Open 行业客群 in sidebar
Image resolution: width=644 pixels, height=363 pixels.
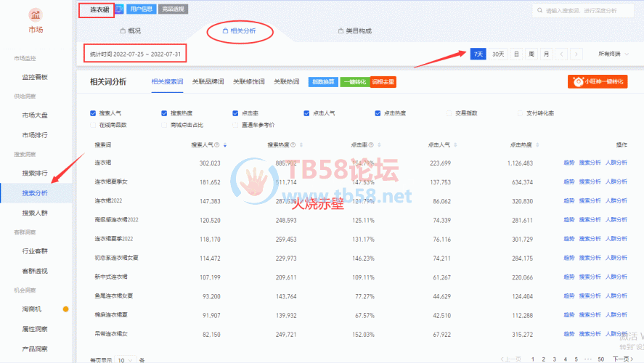(x=35, y=251)
